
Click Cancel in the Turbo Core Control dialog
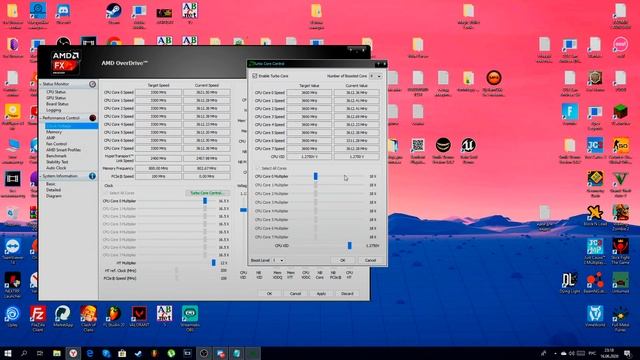[x=370, y=260]
